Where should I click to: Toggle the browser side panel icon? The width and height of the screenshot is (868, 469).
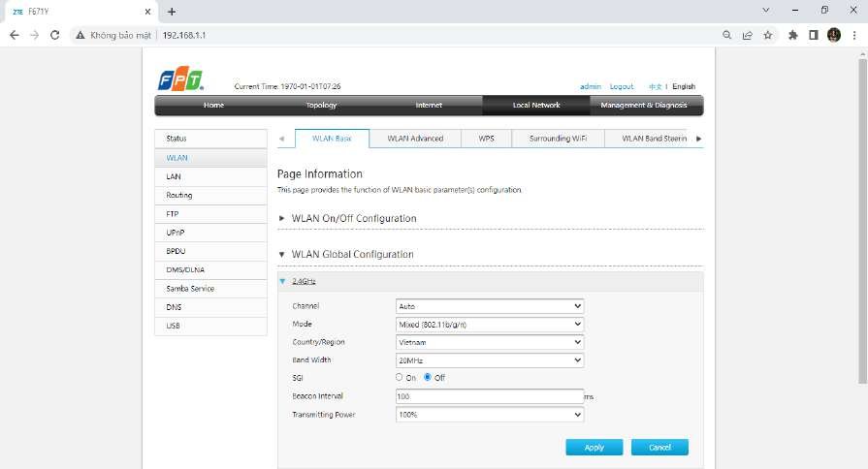pos(813,35)
